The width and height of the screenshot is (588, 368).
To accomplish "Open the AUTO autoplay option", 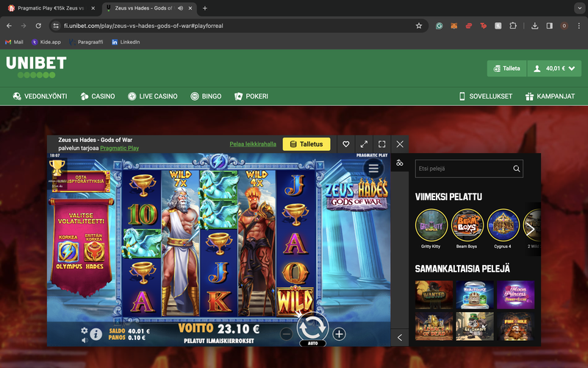I will [313, 343].
